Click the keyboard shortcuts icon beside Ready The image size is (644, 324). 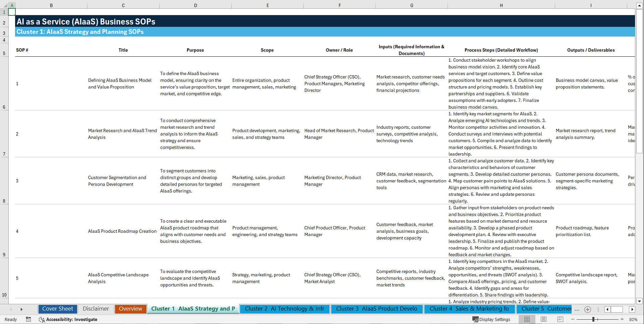tap(28, 319)
